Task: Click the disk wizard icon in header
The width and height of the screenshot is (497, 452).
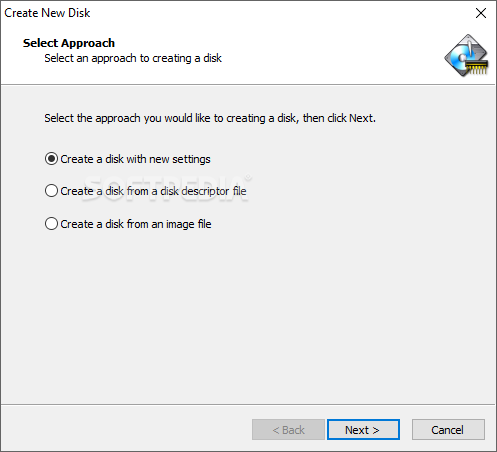Action: click(466, 55)
